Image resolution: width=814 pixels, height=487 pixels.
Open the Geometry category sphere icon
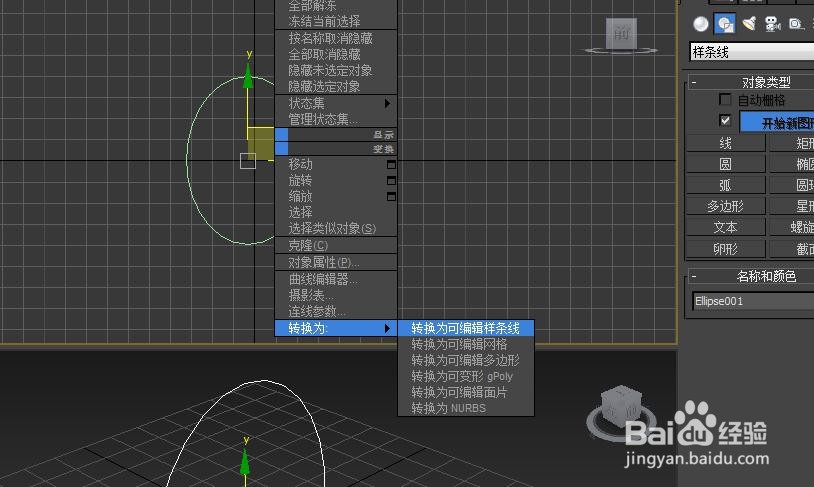pos(701,24)
